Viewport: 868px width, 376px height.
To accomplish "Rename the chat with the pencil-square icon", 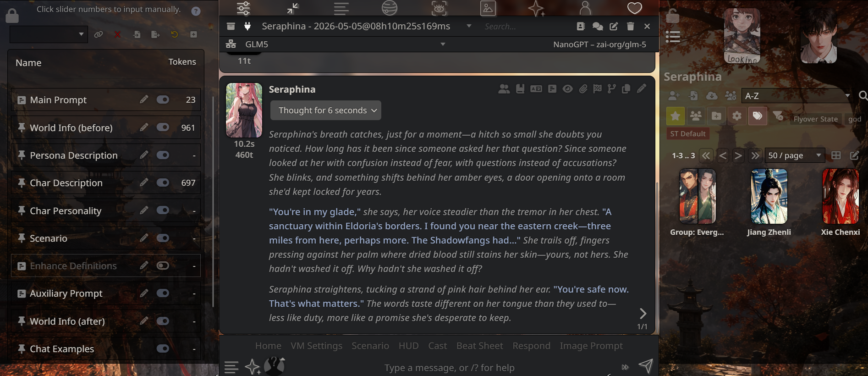I will [x=614, y=26].
